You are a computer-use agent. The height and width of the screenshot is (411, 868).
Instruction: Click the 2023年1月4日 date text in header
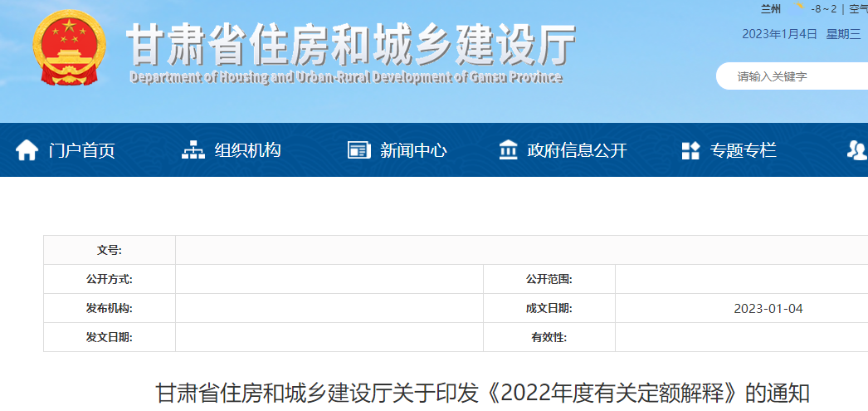click(779, 34)
